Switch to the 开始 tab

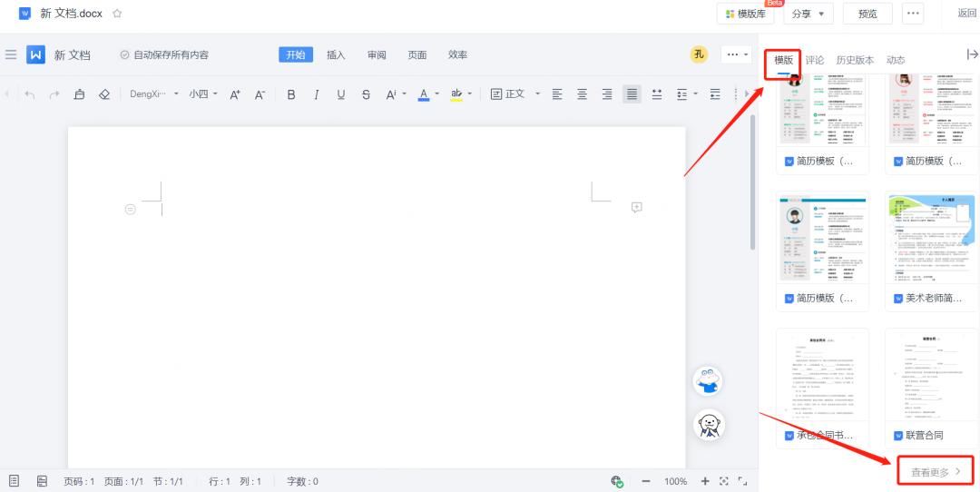[296, 54]
